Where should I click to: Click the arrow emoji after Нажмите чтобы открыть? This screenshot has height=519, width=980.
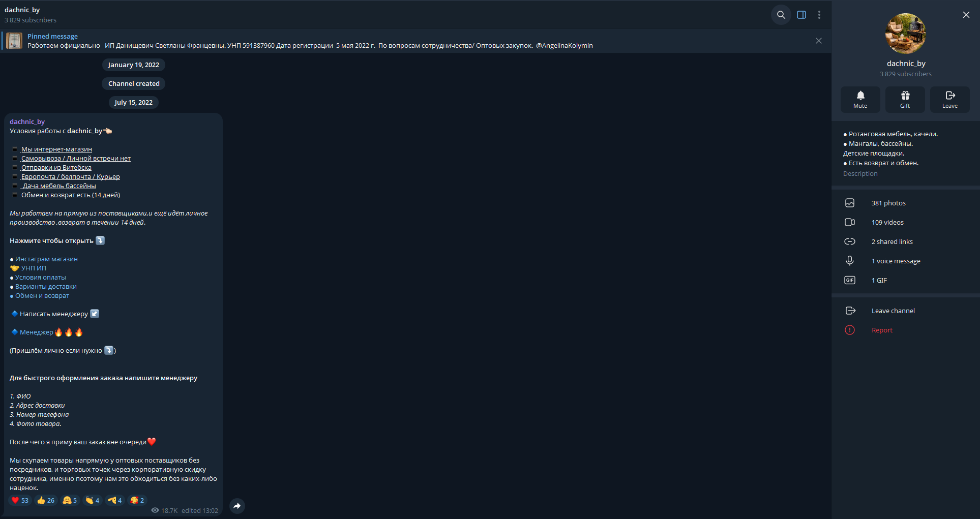tap(100, 240)
